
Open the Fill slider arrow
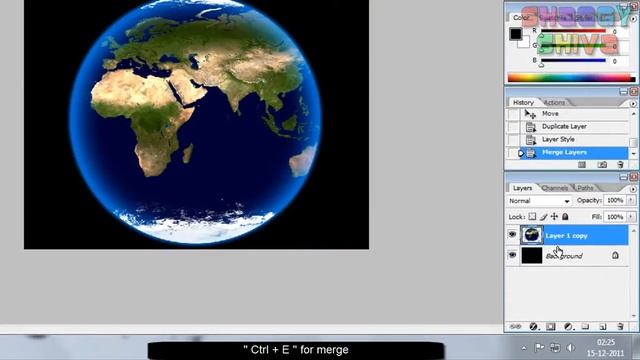631,216
